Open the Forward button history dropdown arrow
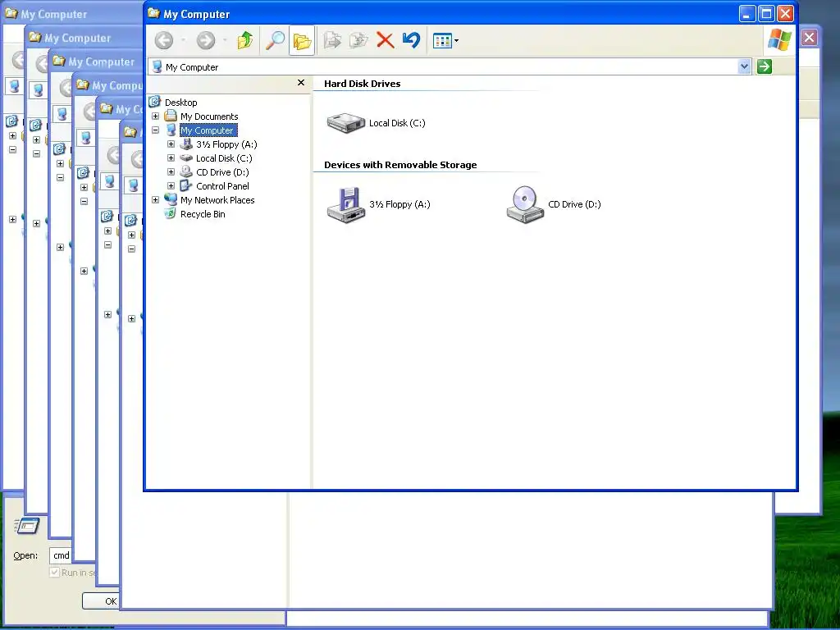Screen dimensions: 840x630 coord(225,40)
